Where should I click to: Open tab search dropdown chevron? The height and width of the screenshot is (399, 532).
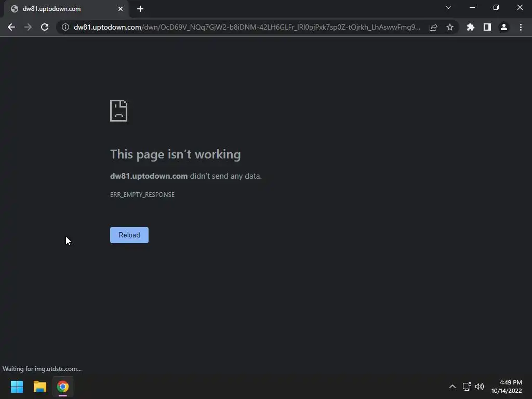[448, 7]
